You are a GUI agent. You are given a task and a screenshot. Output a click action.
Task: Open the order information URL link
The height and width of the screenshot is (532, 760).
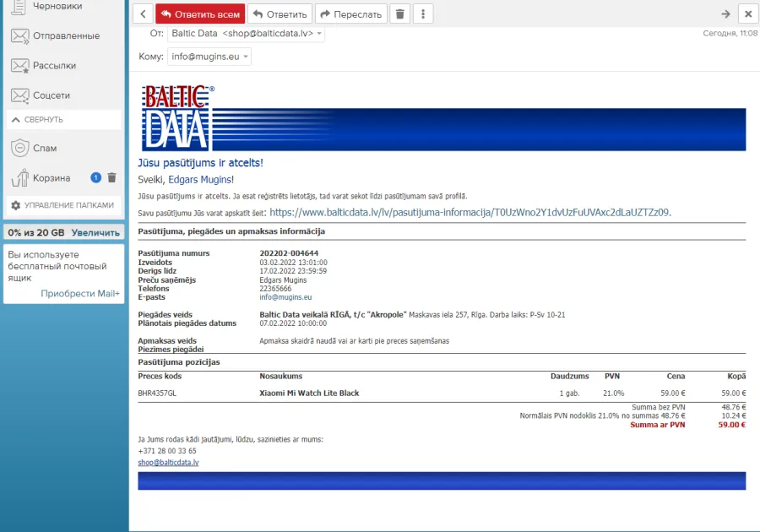470,212
